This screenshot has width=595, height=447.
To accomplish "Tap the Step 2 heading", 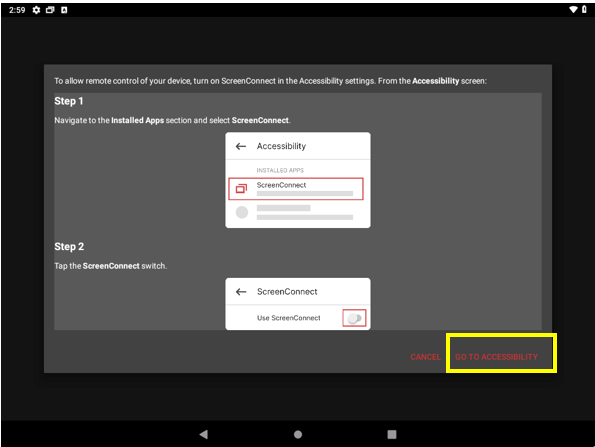I will point(69,247).
